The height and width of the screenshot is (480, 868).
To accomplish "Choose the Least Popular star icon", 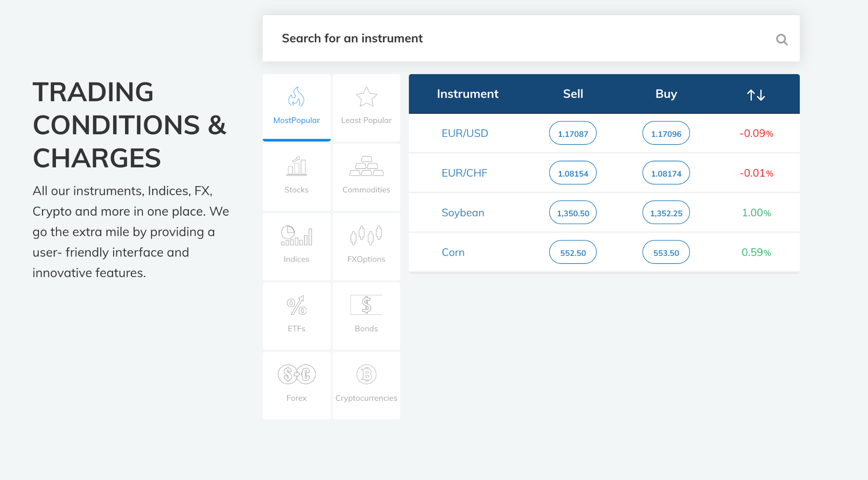I will point(366,97).
